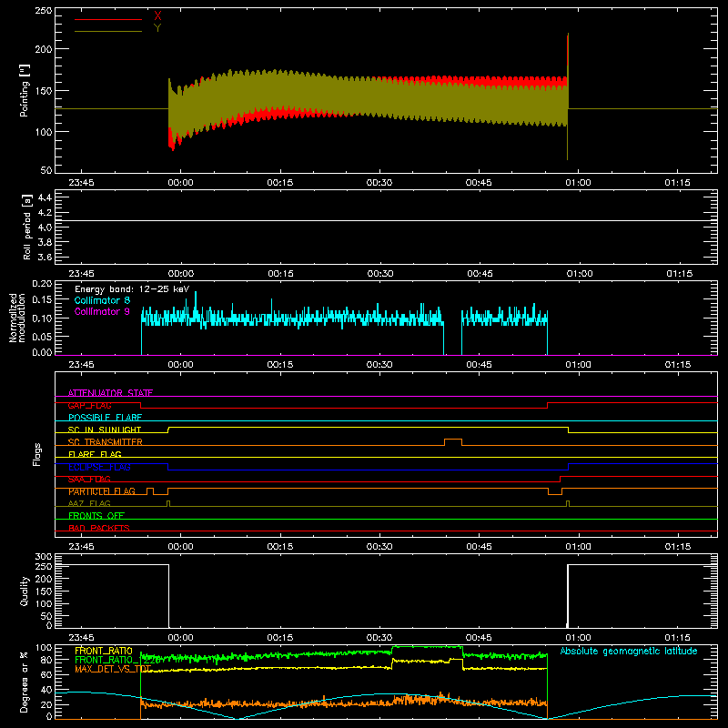
Task: Select the green FRONT_RATIO_1225 legend label
Action: point(117,660)
